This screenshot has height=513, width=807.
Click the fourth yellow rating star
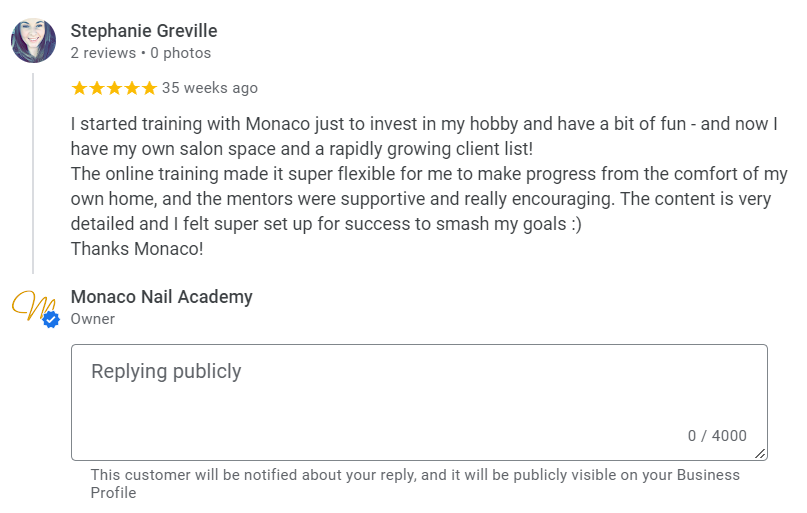click(x=131, y=88)
